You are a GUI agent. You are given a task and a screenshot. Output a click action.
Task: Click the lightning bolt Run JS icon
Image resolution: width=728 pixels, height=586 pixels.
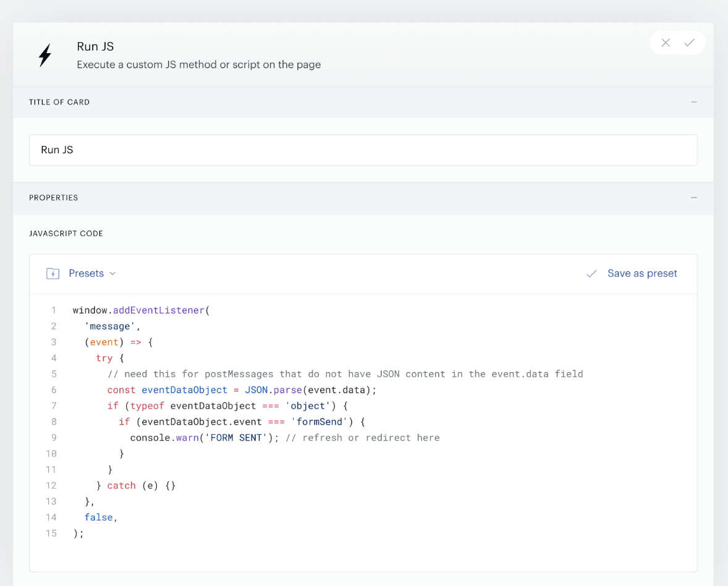[x=45, y=55]
